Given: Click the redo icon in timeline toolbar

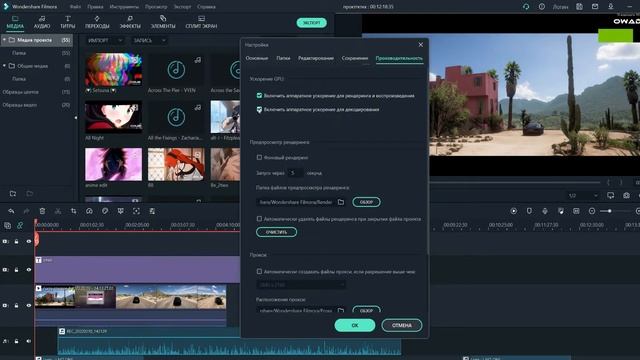Looking at the screenshot, I should click(27, 211).
